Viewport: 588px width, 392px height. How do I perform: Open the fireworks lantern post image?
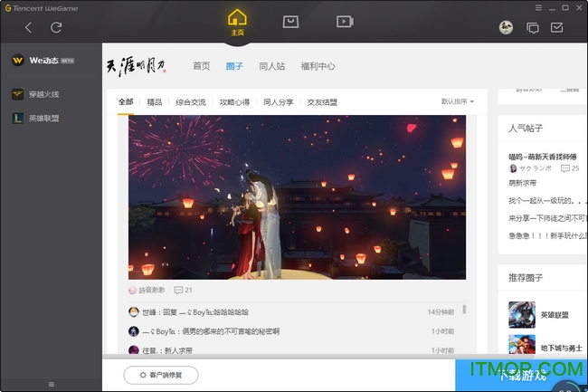point(297,197)
